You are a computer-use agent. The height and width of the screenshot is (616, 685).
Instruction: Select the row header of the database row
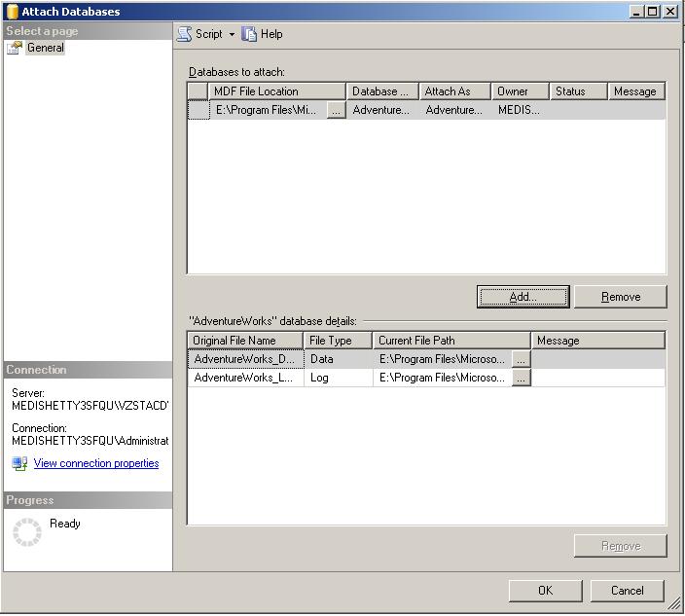[x=198, y=111]
